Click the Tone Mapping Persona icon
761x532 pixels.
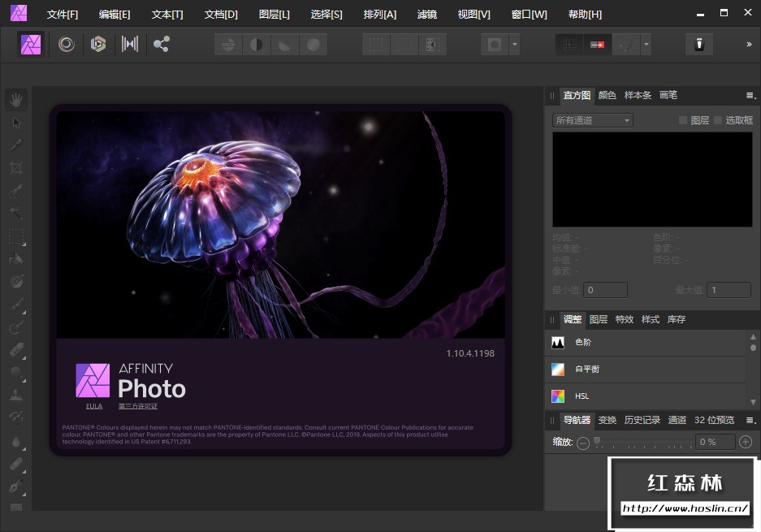tap(129, 45)
